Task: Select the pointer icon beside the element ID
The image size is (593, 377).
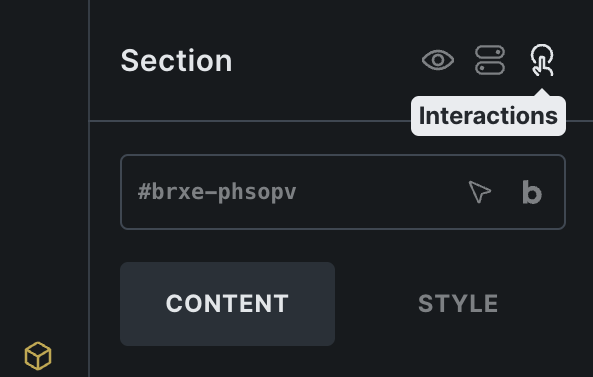Action: coord(480,192)
